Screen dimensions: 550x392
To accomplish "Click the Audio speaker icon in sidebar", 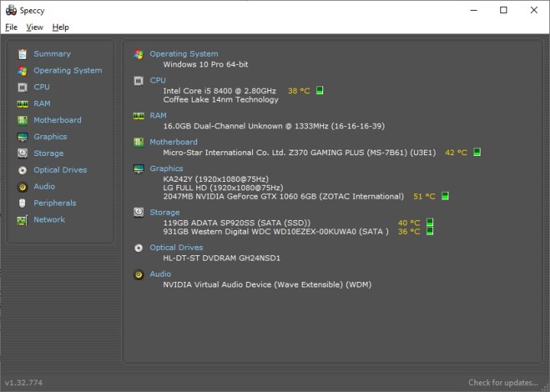I will point(22,186).
